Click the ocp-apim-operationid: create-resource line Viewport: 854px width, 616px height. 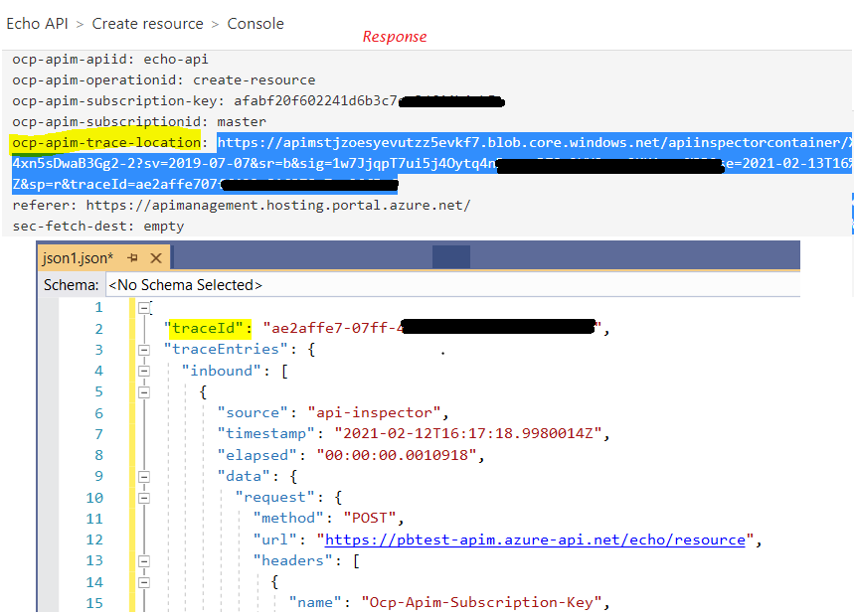[x=163, y=80]
